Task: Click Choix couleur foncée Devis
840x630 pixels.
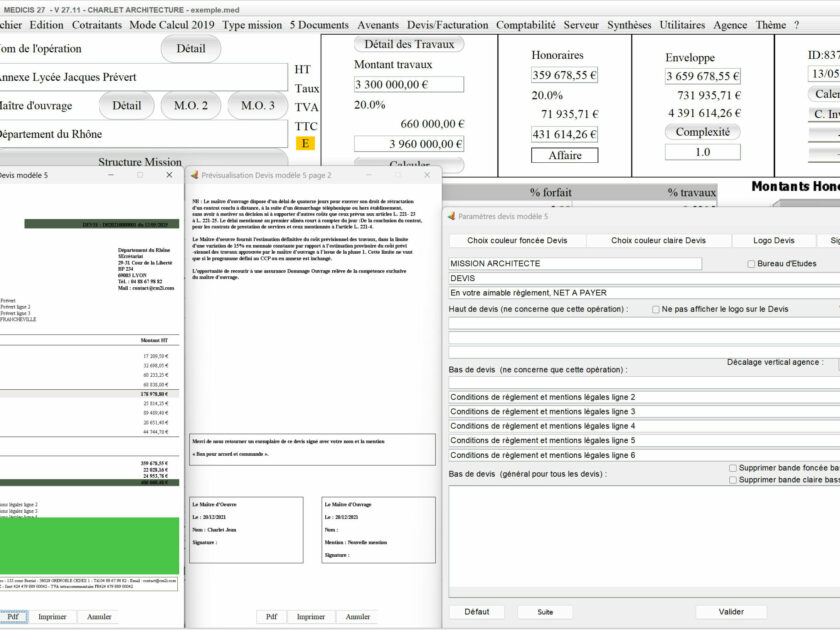Action: pos(517,241)
